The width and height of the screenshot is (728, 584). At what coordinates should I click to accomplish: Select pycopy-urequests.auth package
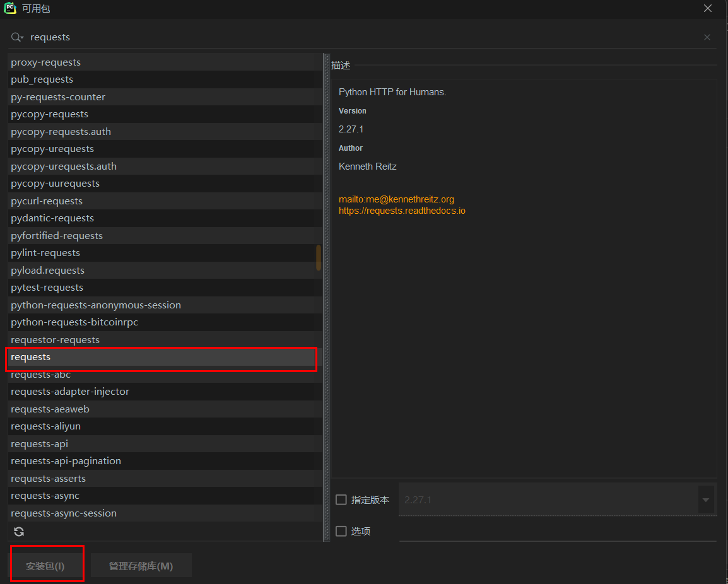pos(165,166)
